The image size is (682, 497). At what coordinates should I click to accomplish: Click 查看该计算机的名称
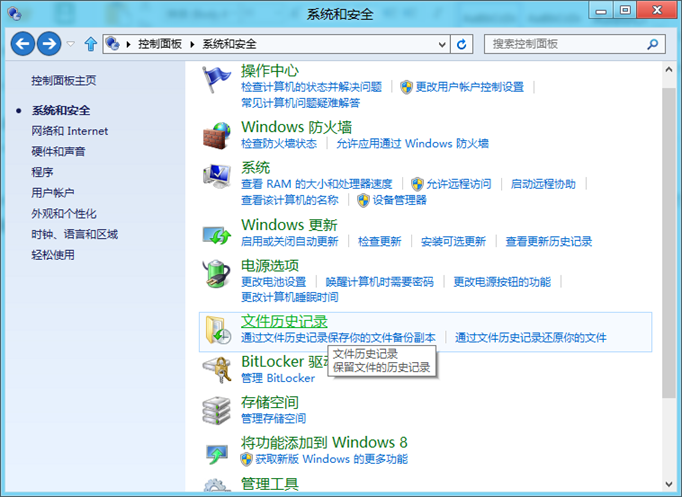(290, 200)
